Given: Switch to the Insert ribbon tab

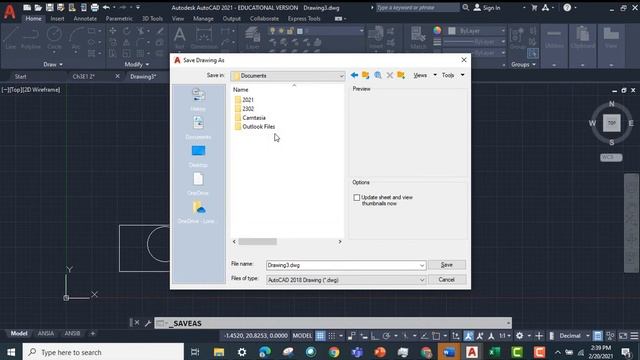Looking at the screenshot, I should 57,18.
